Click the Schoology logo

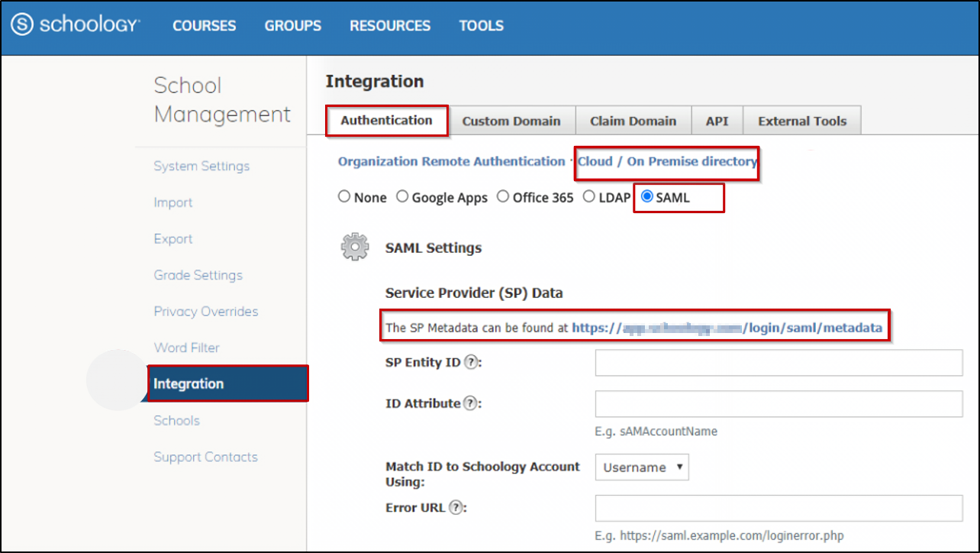[x=74, y=24]
